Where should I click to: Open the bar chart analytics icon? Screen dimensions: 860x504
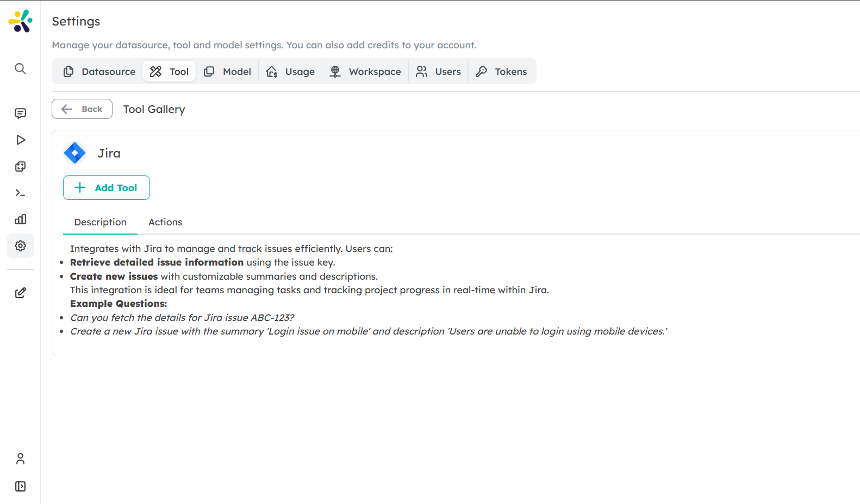[20, 219]
